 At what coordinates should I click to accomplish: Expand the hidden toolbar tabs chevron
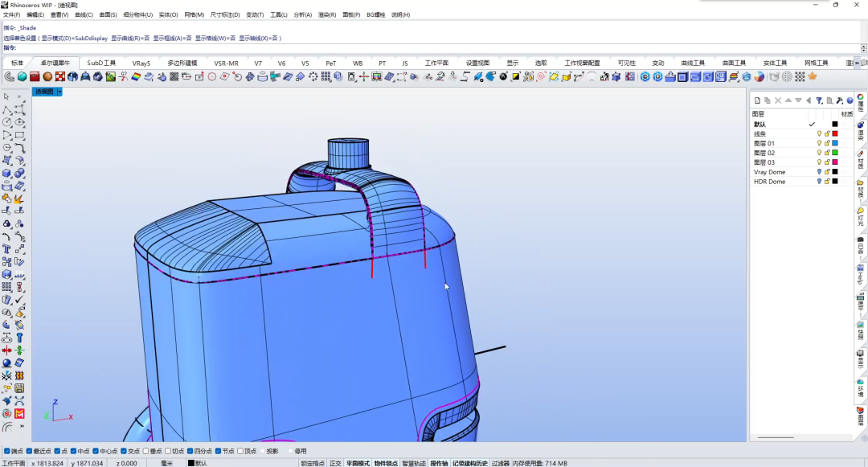858,63
